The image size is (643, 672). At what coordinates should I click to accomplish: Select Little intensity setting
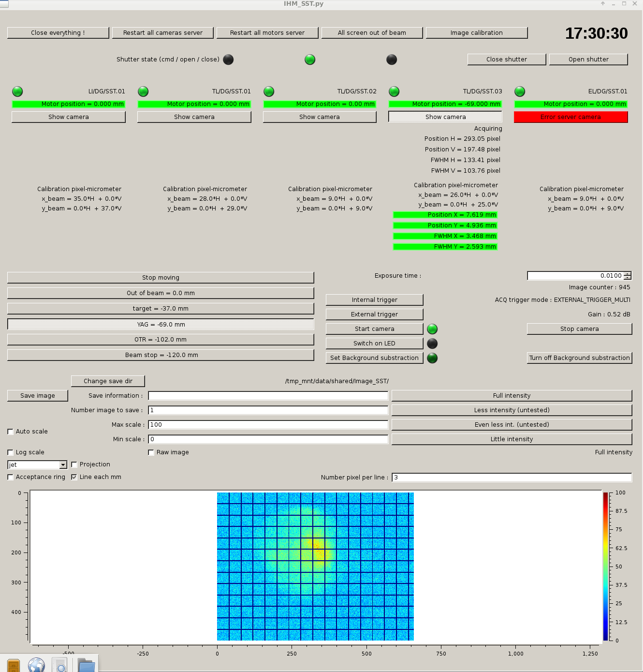coord(511,439)
